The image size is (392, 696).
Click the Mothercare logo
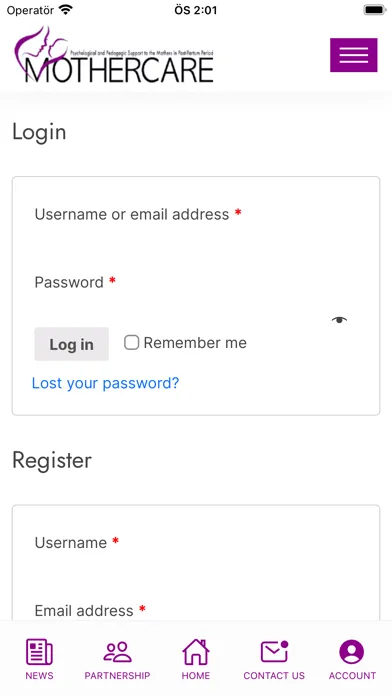(114, 55)
